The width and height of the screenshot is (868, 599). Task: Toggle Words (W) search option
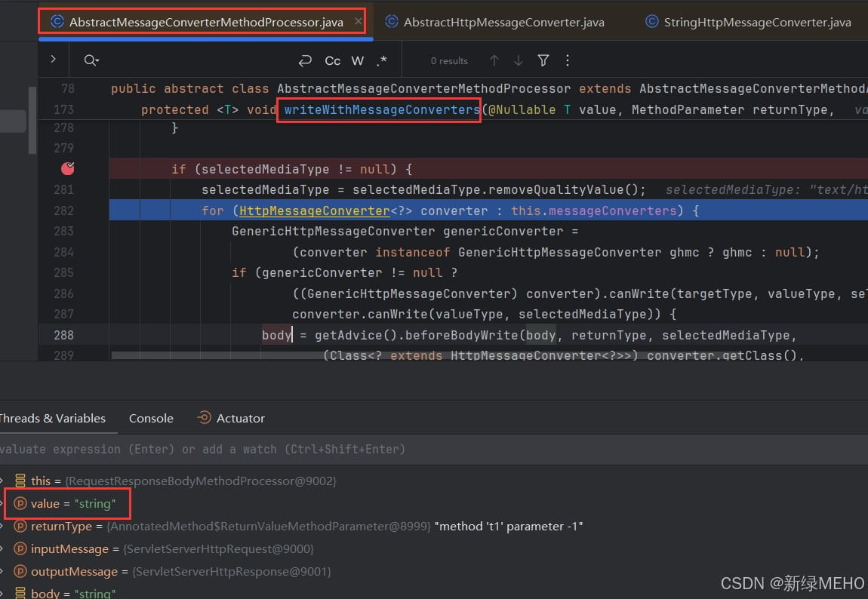[x=358, y=61]
